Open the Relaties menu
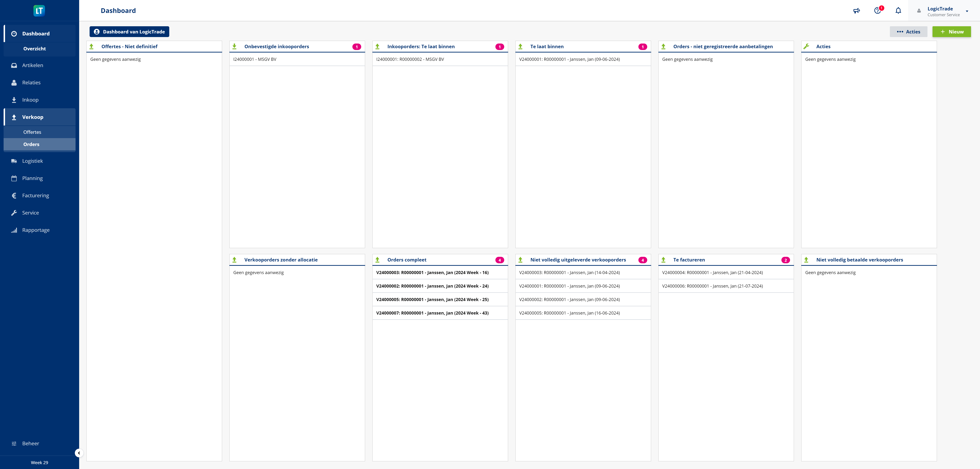980x469 pixels. click(40, 83)
